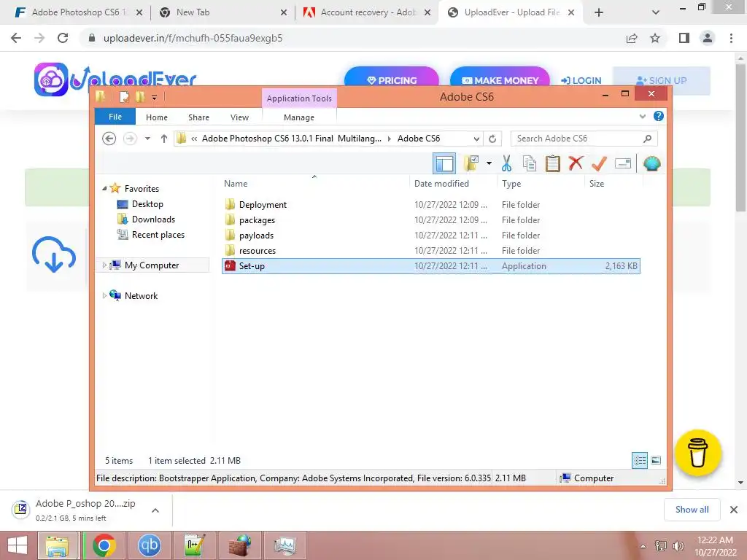Switch to the Share ribbon tab
Screen dimensions: 747x560
click(198, 117)
